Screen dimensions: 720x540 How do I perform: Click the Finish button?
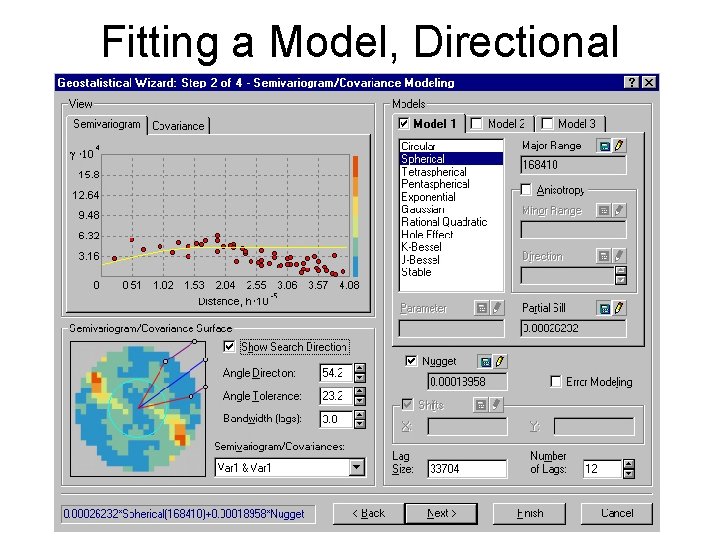(529, 513)
